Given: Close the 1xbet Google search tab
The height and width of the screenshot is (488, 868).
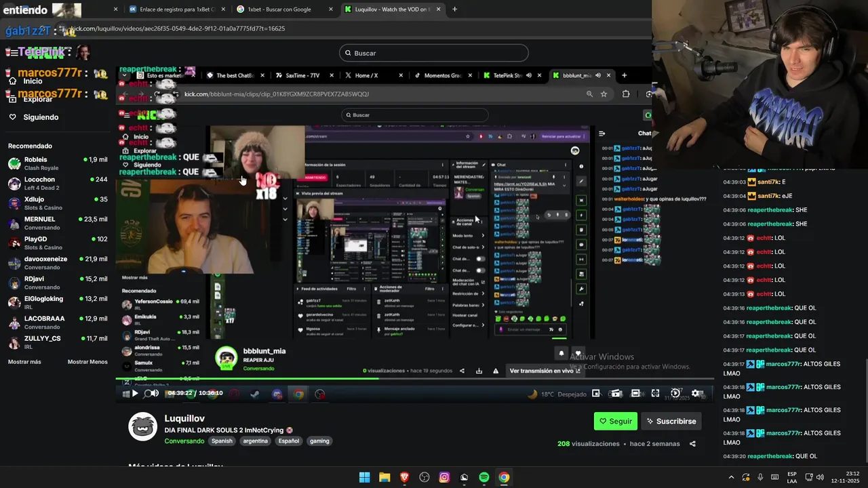Looking at the screenshot, I should coord(331,9).
